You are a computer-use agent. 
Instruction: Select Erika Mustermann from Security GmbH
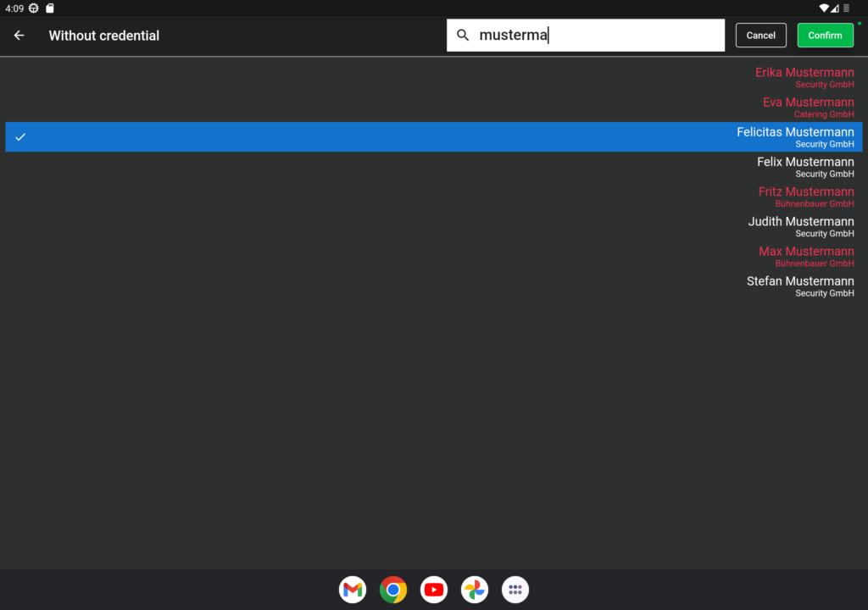(x=434, y=77)
